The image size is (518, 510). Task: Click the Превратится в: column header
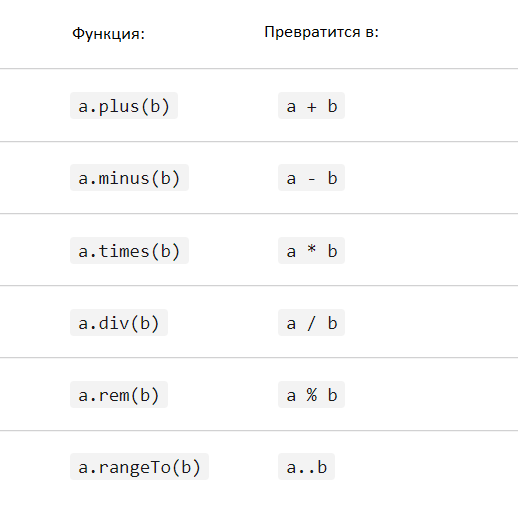(x=322, y=32)
